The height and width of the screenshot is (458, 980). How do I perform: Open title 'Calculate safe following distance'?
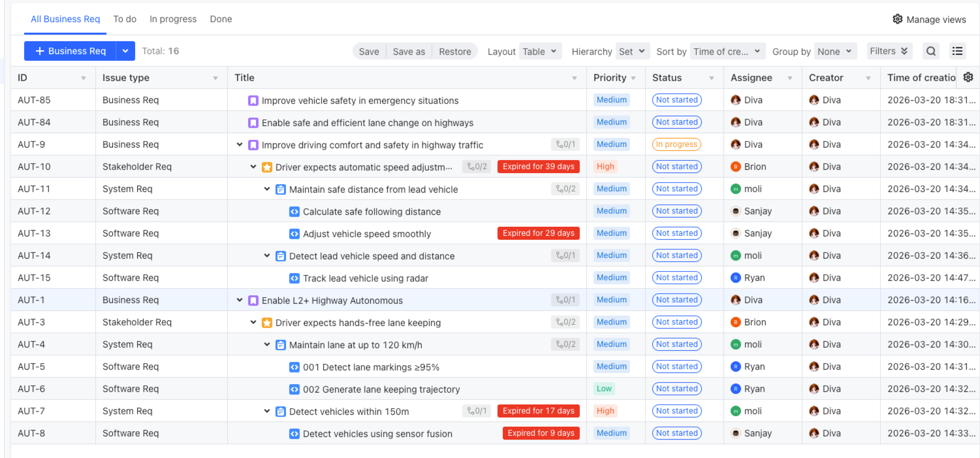coord(372,212)
